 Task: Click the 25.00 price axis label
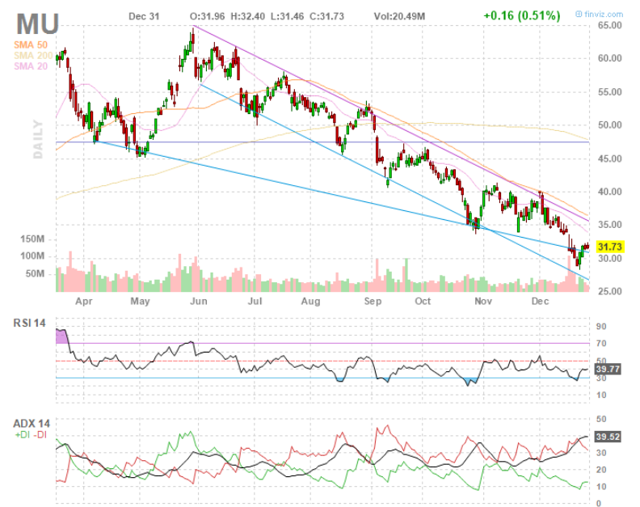[610, 291]
